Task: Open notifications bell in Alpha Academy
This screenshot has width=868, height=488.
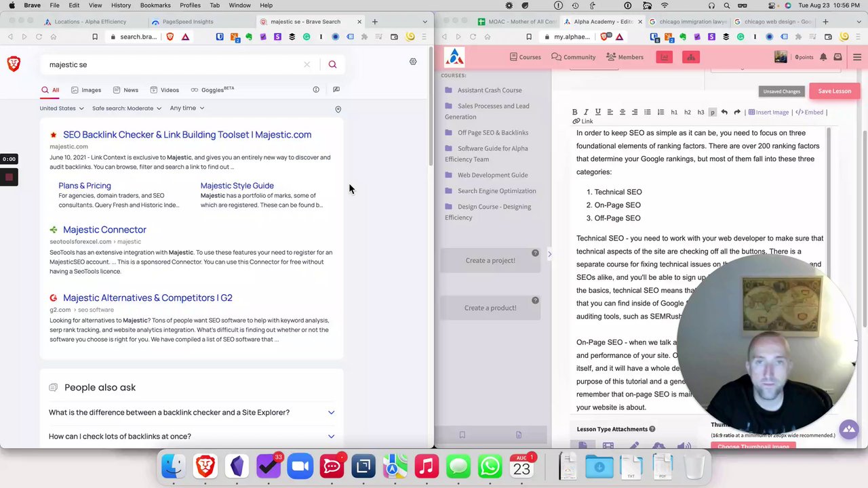Action: tap(823, 57)
